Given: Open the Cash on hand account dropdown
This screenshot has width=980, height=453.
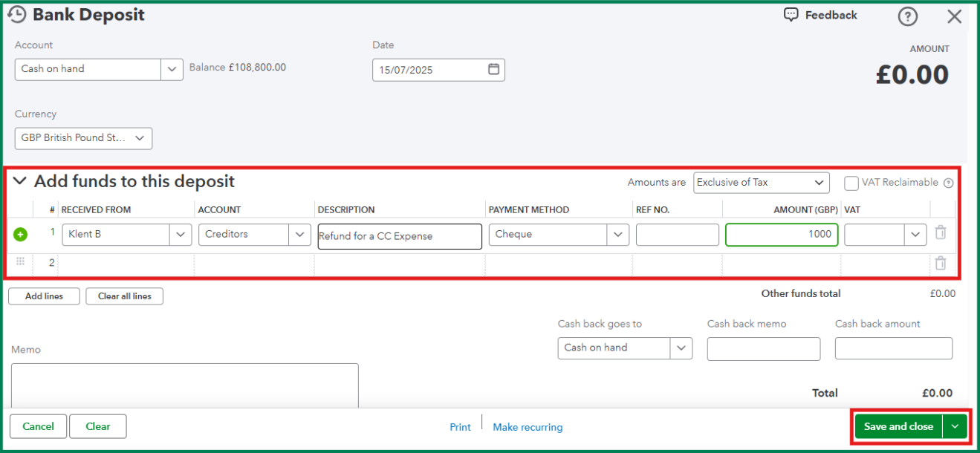Looking at the screenshot, I should coord(172,69).
